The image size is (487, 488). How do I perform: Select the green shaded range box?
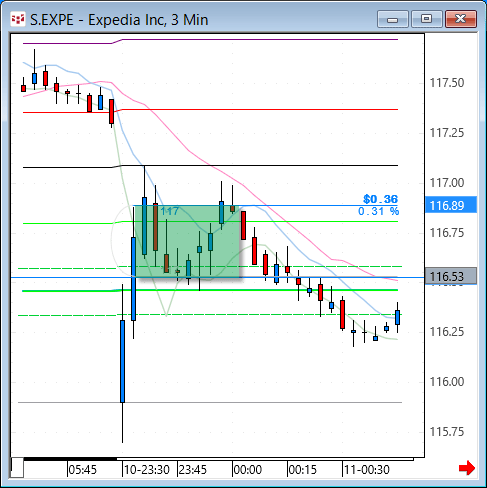point(187,242)
